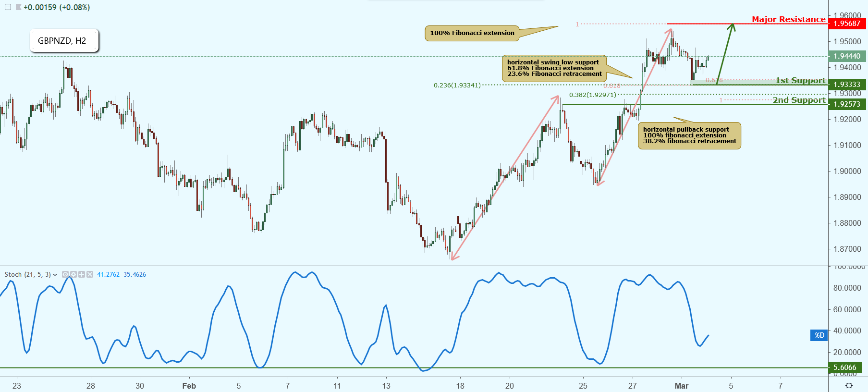This screenshot has height=392, width=868.
Task: Click the +0.00159 (+0.08%) price change
Action: (57, 7)
